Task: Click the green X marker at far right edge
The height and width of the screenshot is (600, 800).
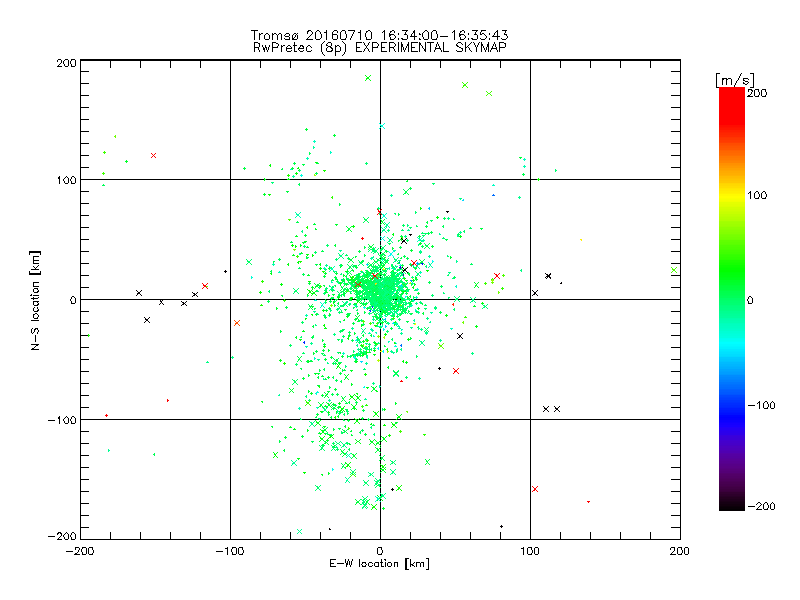Action: tap(674, 270)
